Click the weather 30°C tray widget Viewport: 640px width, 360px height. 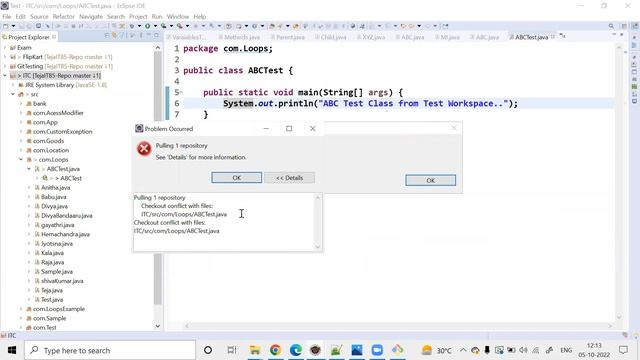pyautogui.click(x=437, y=350)
